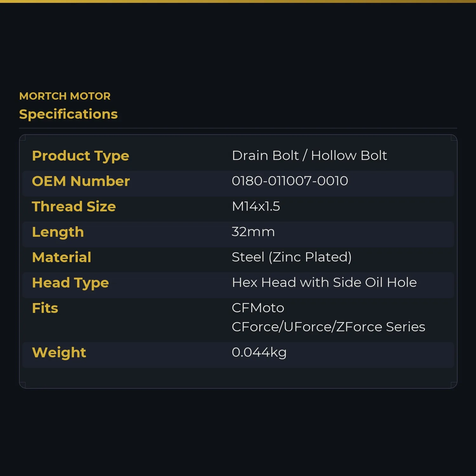Viewport: 476px width, 476px height.
Task: Select Hex Head with Side Oil Hole text
Action: pyautogui.click(x=324, y=282)
